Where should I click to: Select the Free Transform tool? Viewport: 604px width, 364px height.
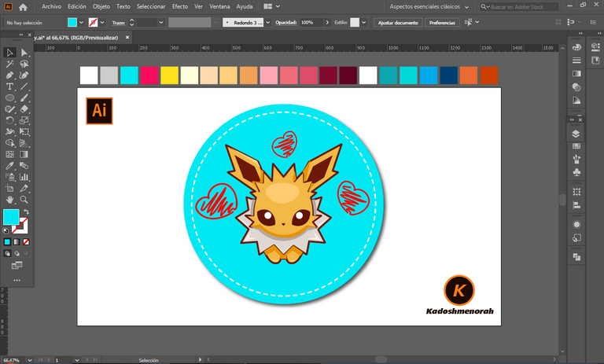click(x=24, y=132)
